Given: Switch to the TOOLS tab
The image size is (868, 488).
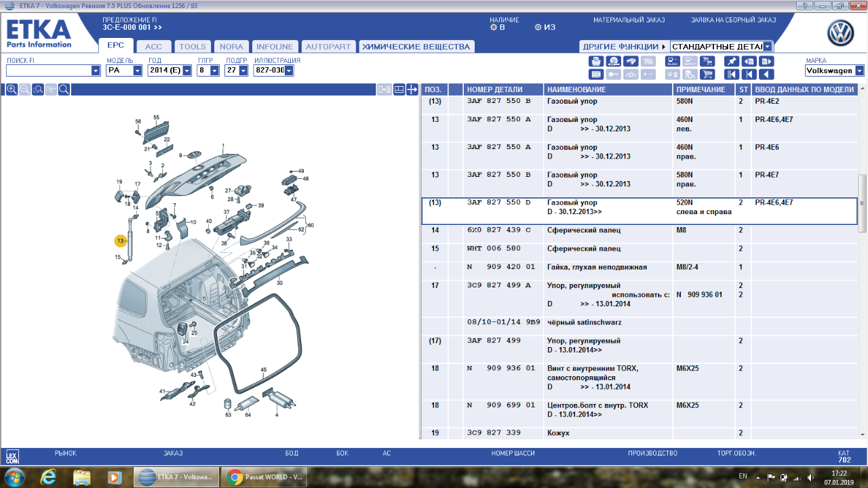Looking at the screenshot, I should [x=193, y=47].
